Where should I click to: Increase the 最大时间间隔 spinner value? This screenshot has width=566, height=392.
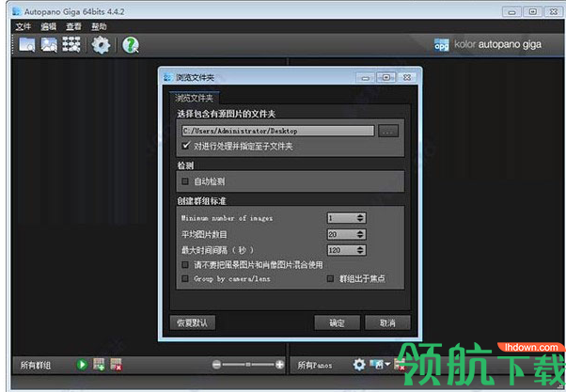tap(360, 248)
